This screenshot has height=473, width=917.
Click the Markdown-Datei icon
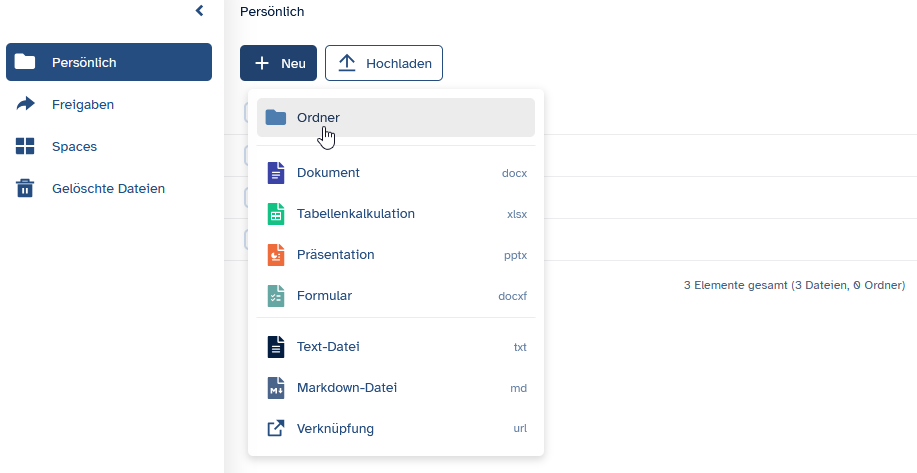pos(276,388)
